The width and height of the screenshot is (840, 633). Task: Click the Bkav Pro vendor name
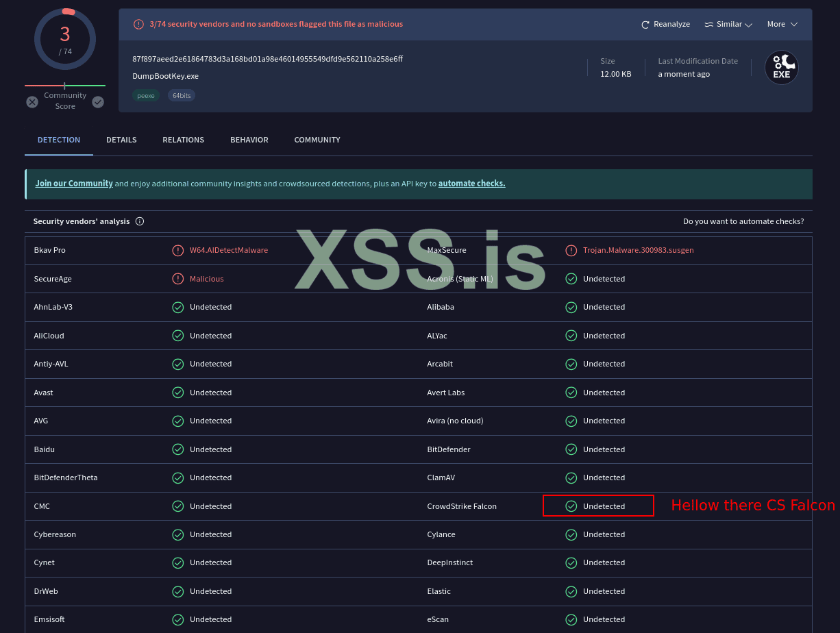click(x=50, y=250)
